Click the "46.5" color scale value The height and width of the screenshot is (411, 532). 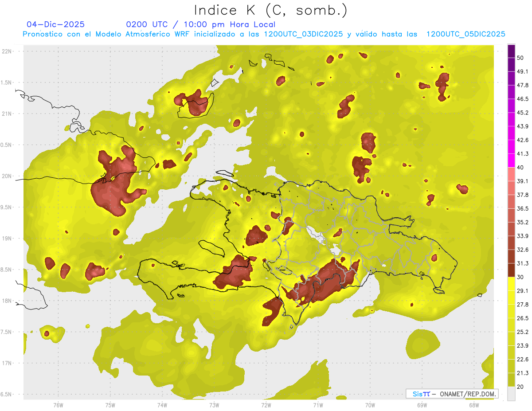coord(523,99)
